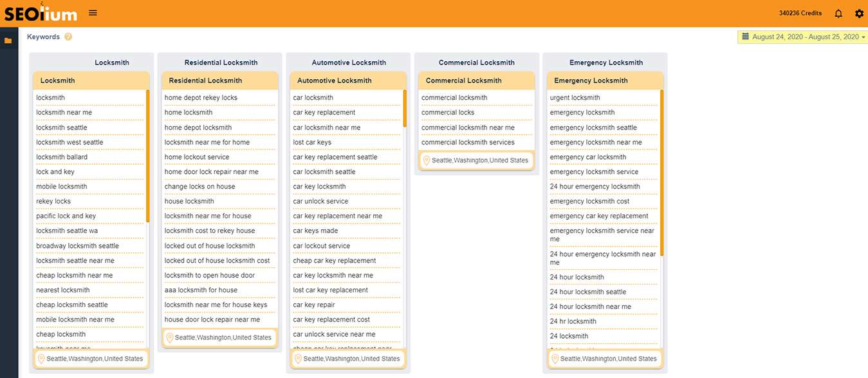868x378 pixels.
Task: Click the 340236 Credits link
Action: (800, 14)
